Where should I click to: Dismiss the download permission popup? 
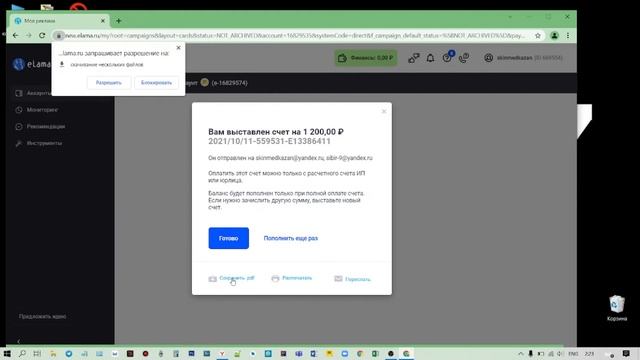point(178,48)
